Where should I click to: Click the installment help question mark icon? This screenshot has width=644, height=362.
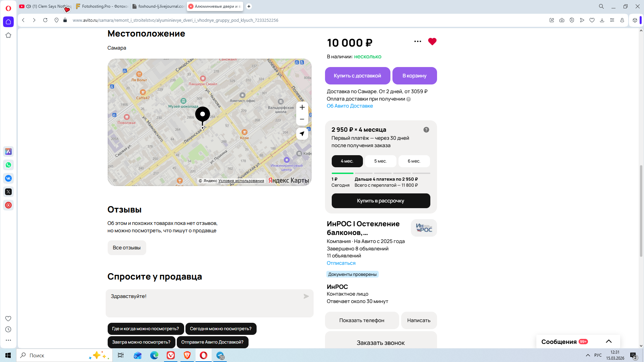tap(426, 130)
